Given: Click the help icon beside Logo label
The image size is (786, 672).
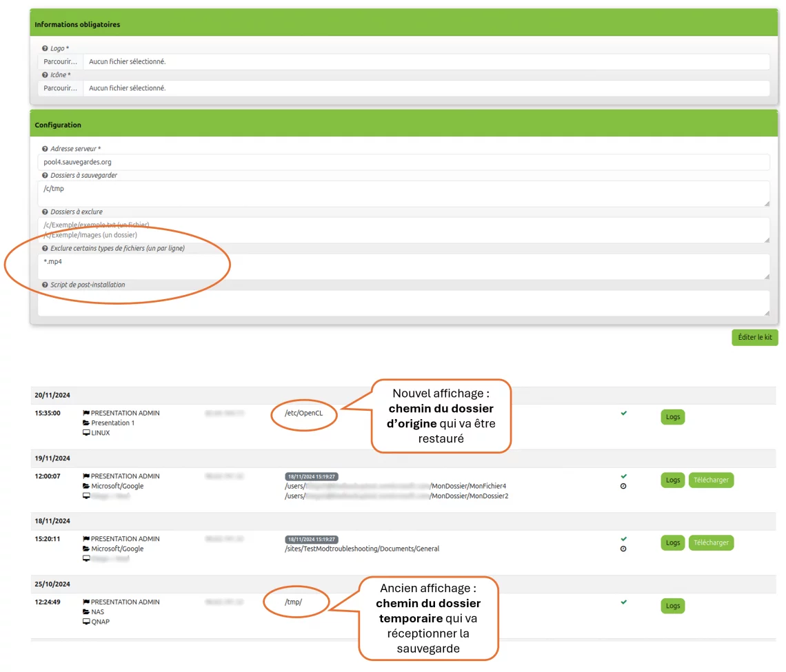Looking at the screenshot, I should tap(45, 49).
